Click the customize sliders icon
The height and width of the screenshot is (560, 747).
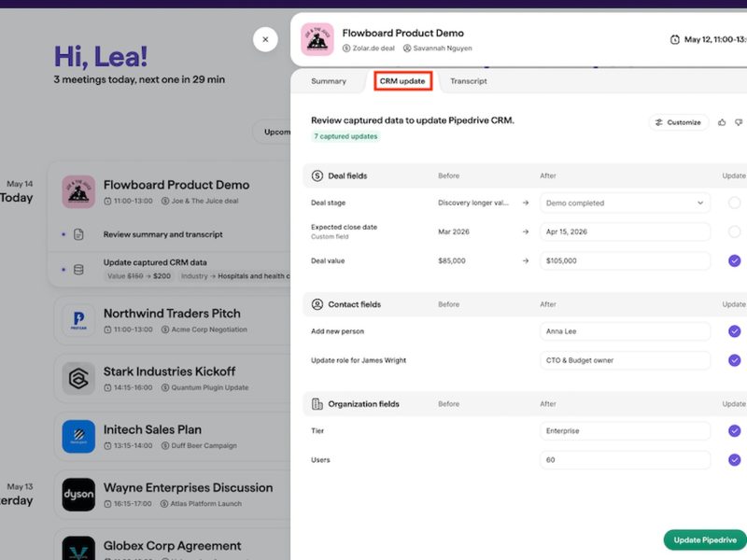658,122
